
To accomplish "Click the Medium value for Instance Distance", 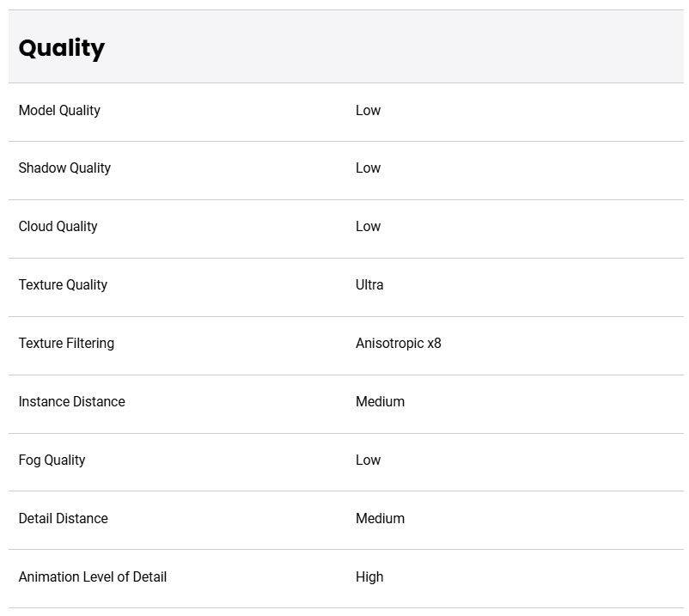I will [x=380, y=401].
